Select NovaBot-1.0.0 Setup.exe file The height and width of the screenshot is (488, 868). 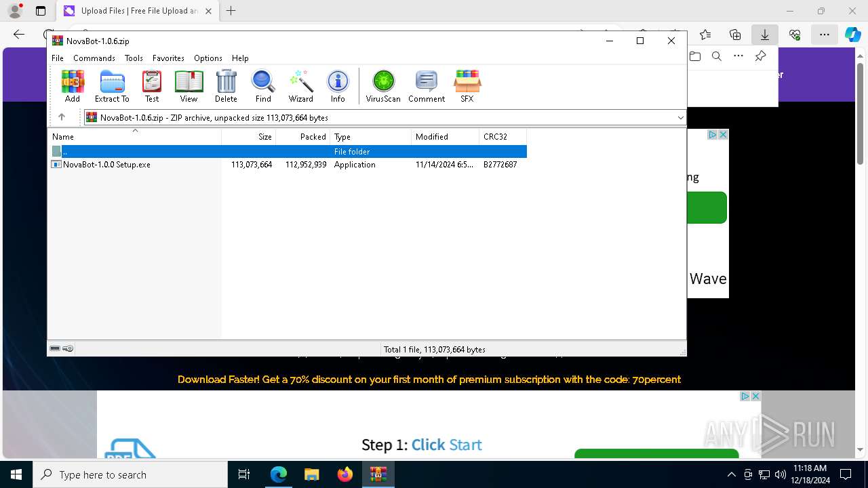pos(288,164)
